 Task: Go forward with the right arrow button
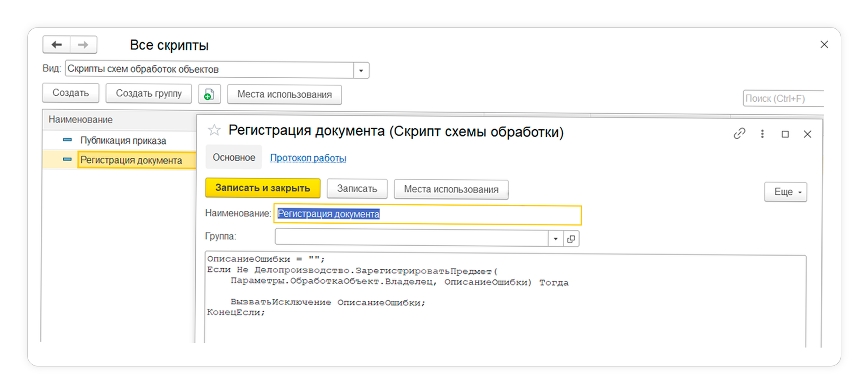83,45
